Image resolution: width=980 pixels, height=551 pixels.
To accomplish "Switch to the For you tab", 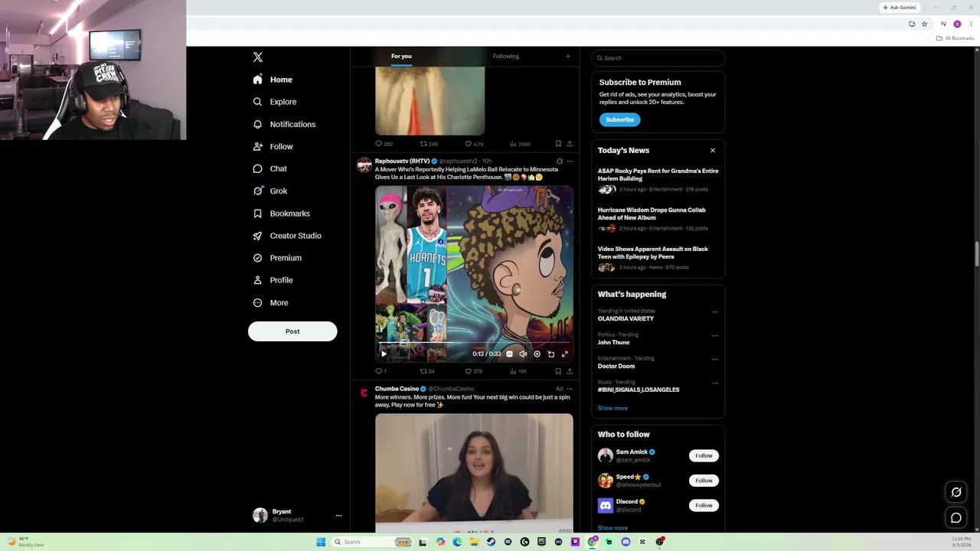I will pyautogui.click(x=401, y=56).
